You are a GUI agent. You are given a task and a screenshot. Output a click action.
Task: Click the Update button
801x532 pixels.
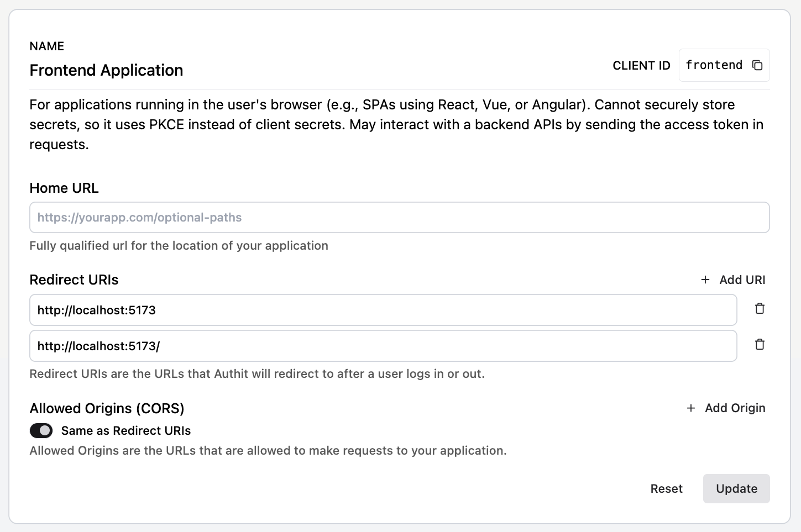(736, 488)
